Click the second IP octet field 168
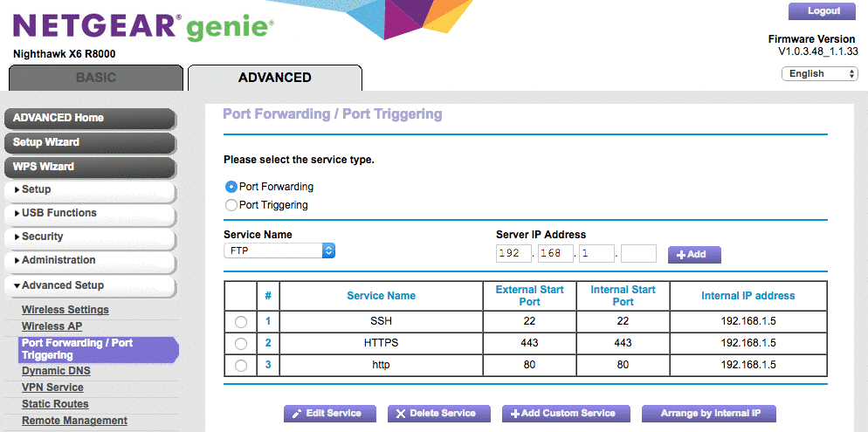Image resolution: width=868 pixels, height=432 pixels. [x=555, y=253]
